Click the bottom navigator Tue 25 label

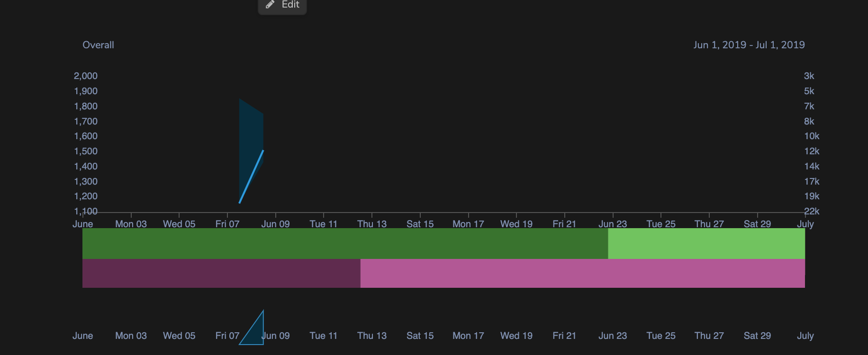661,336
